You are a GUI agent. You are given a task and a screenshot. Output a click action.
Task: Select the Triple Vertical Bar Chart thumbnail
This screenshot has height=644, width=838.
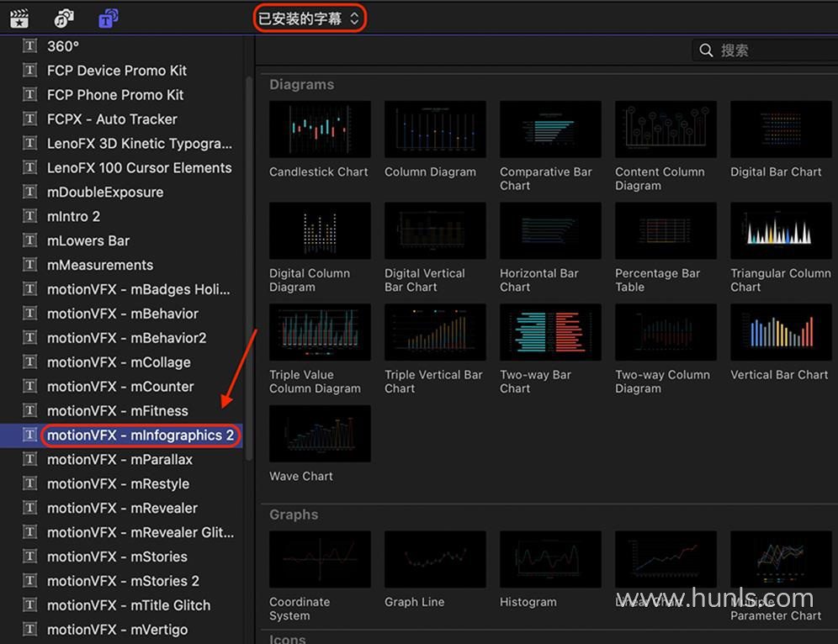coord(435,332)
